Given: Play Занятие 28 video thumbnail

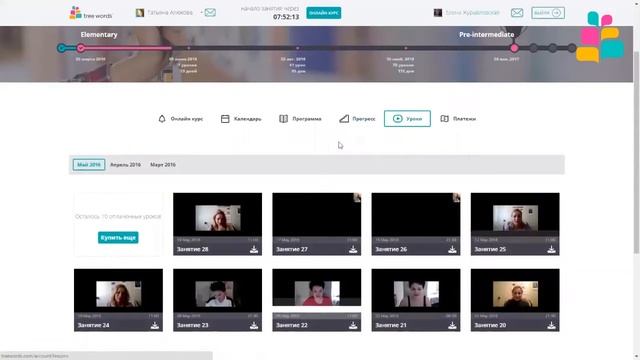Looking at the screenshot, I should pyautogui.click(x=218, y=218).
